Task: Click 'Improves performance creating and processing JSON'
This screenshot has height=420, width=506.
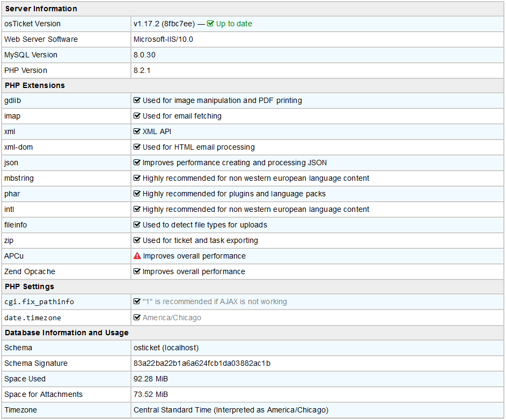Action: click(234, 163)
